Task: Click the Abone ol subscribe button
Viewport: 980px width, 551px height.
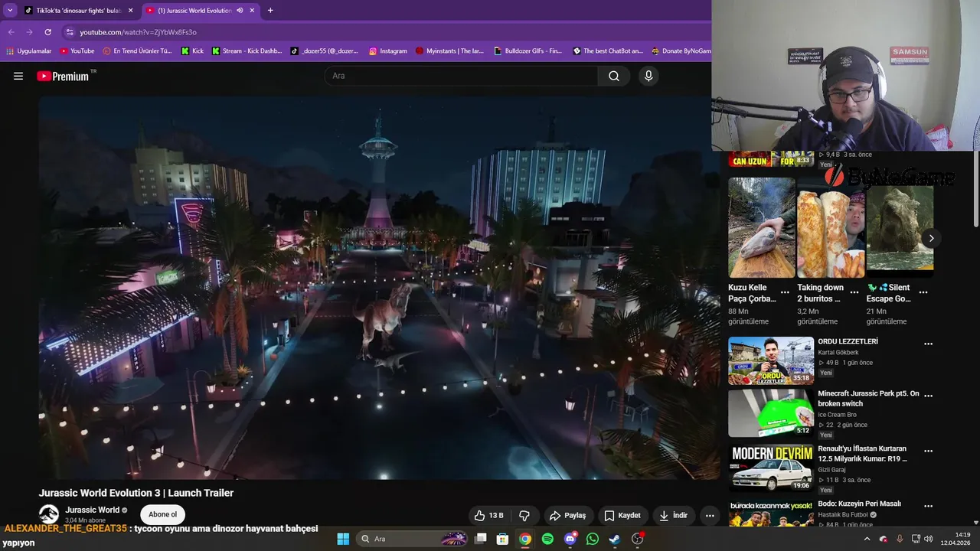Action: pyautogui.click(x=162, y=514)
